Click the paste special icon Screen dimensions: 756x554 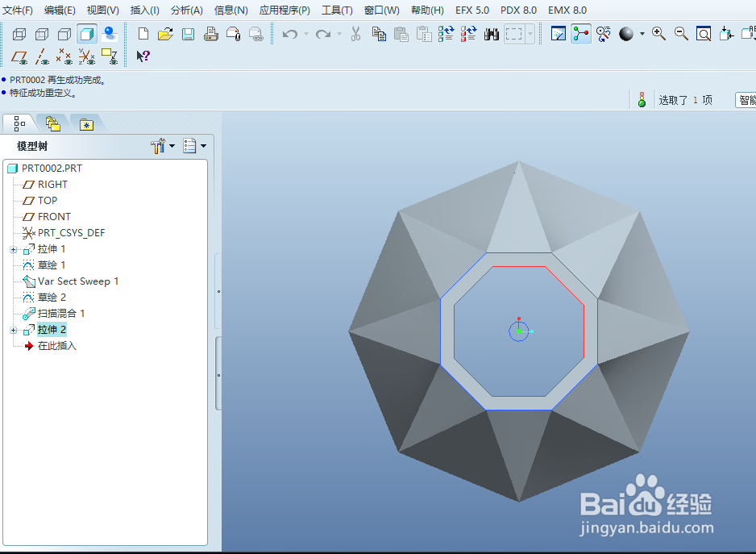(424, 34)
